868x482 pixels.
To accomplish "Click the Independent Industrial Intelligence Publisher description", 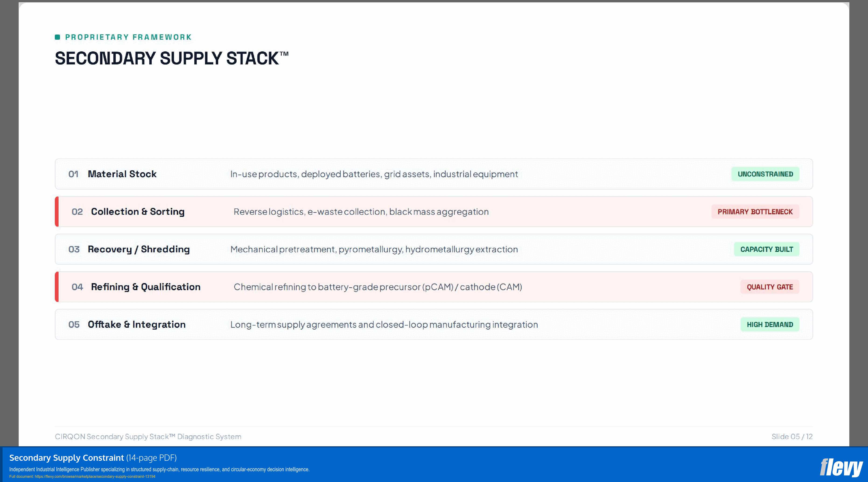I will pos(159,469).
